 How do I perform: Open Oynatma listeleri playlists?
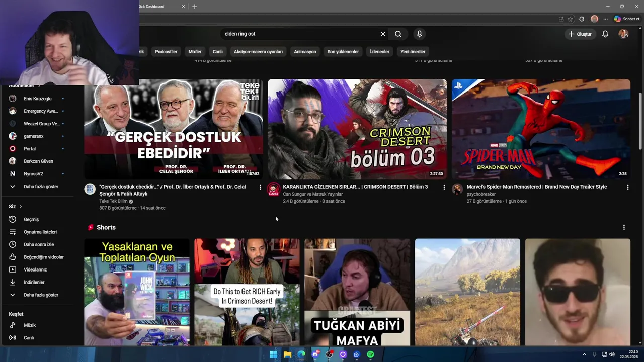tap(37, 232)
